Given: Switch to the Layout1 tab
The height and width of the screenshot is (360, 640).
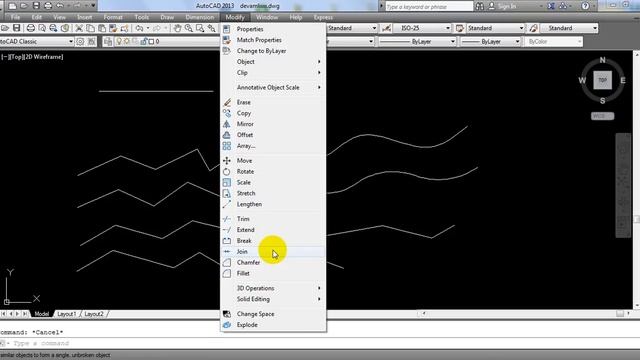Looking at the screenshot, I should pos(66,314).
